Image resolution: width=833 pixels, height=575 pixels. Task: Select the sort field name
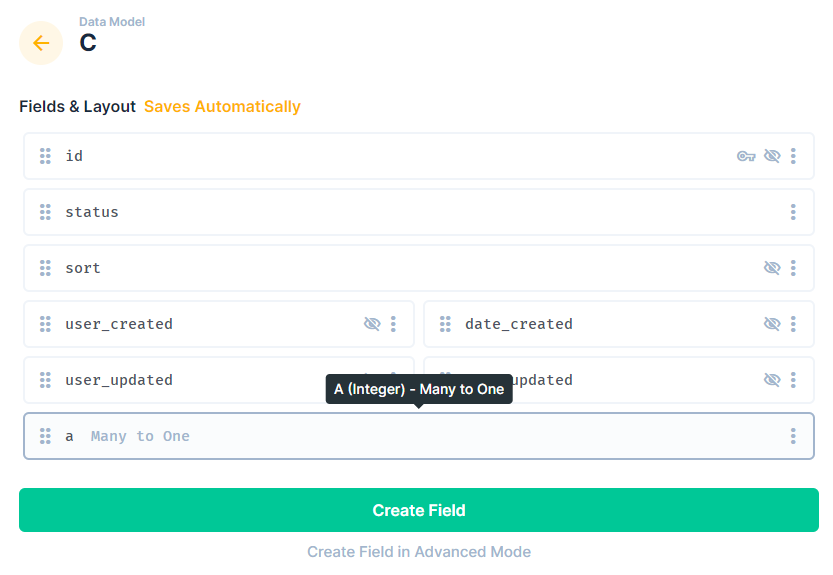pos(83,268)
